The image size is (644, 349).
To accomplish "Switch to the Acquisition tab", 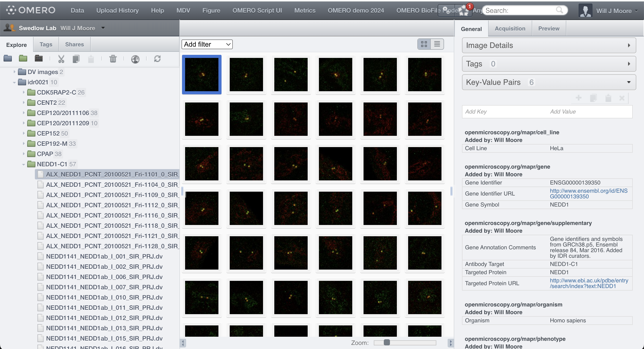I will pyautogui.click(x=510, y=28).
